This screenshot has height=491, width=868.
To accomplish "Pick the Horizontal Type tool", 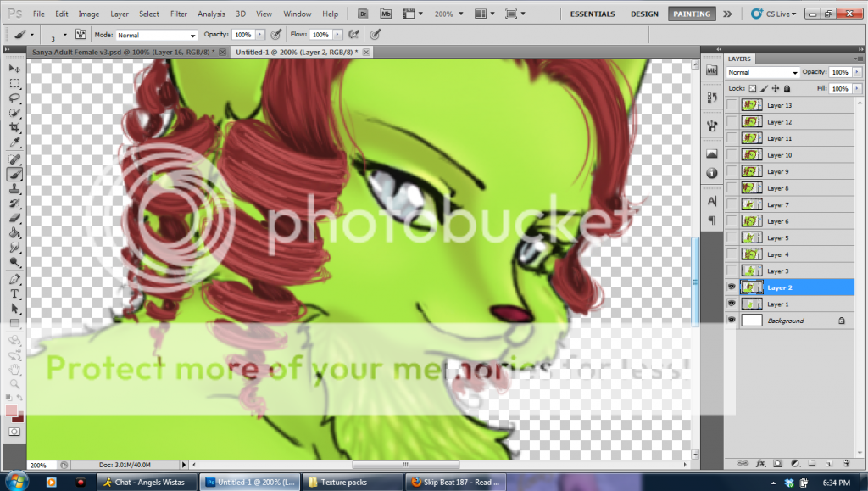I will (14, 293).
